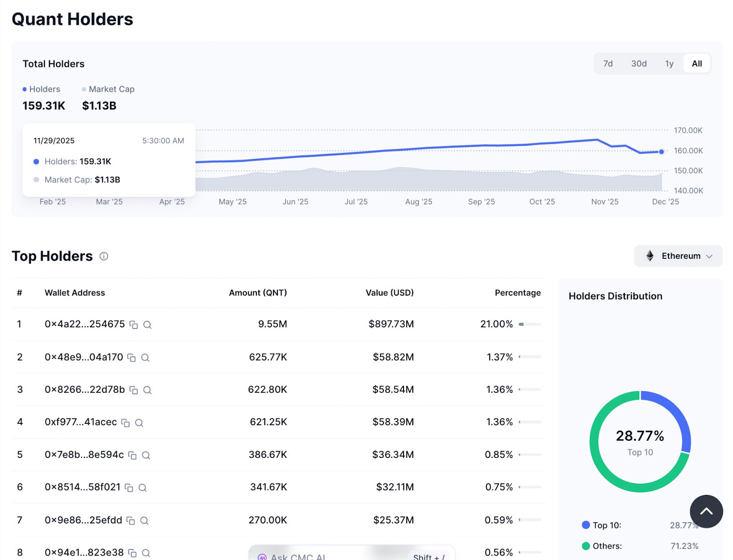Switch chart range to 7d
This screenshot has height=560, width=733.
pyautogui.click(x=608, y=64)
